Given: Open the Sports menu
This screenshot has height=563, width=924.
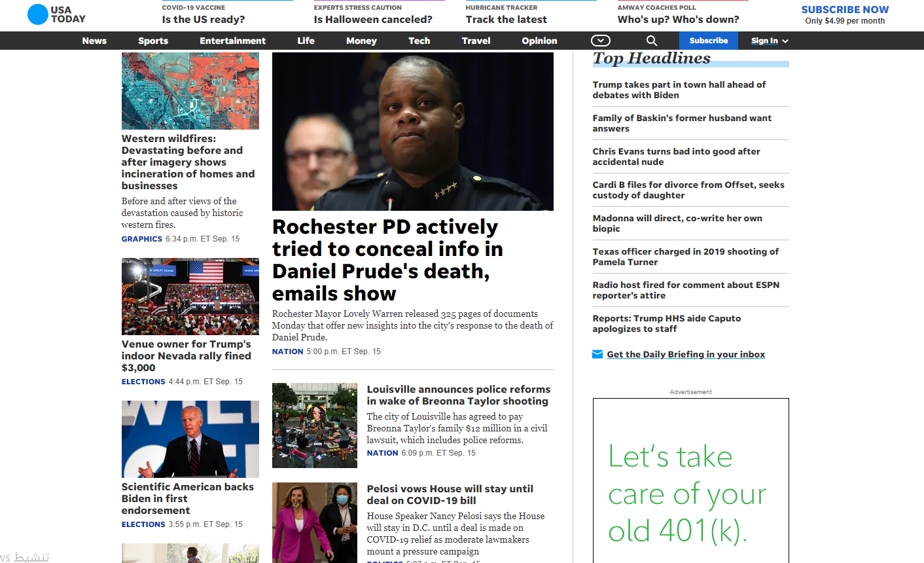Looking at the screenshot, I should (x=153, y=41).
